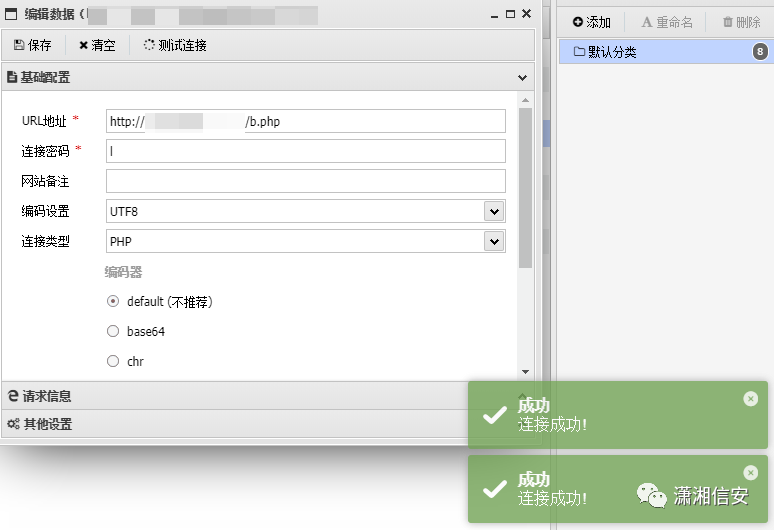Click the 删除 category button
The width and height of the screenshot is (774, 530).
pos(741,22)
